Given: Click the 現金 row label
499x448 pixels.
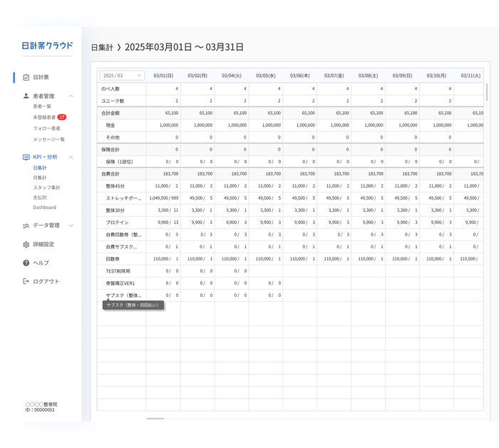Looking at the screenshot, I should coord(110,126).
